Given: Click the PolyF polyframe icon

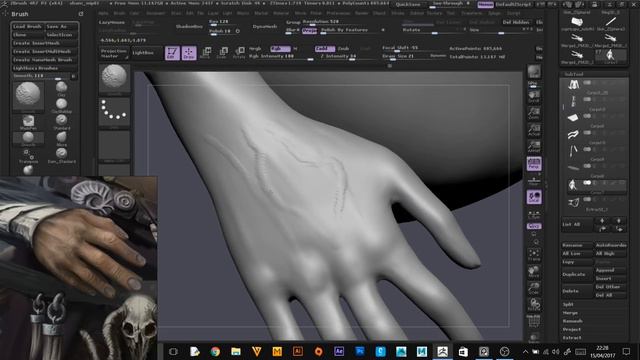Looking at the screenshot, I should pos(534,322).
